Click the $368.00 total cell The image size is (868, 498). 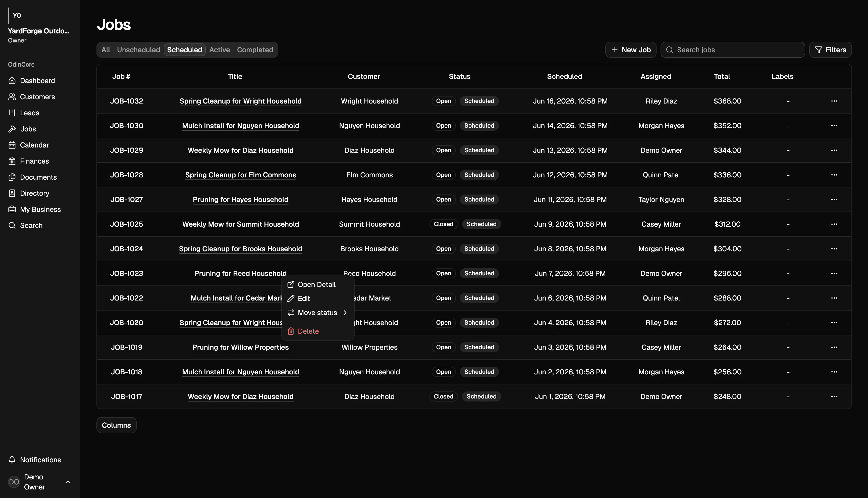pos(728,101)
